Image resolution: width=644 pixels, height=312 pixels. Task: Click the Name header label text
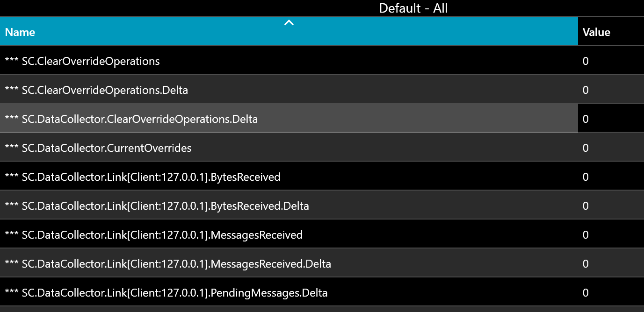pos(20,32)
